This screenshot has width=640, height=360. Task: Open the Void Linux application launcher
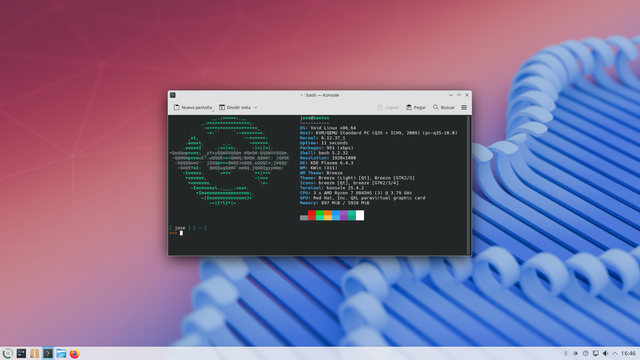[x=7, y=353]
